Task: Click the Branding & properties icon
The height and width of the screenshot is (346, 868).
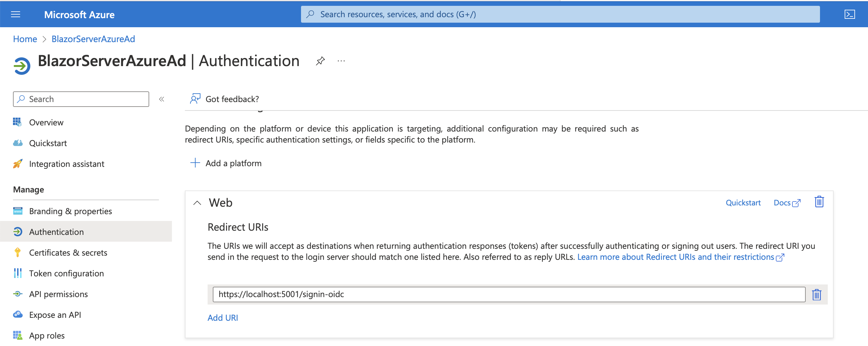Action: pos(18,211)
